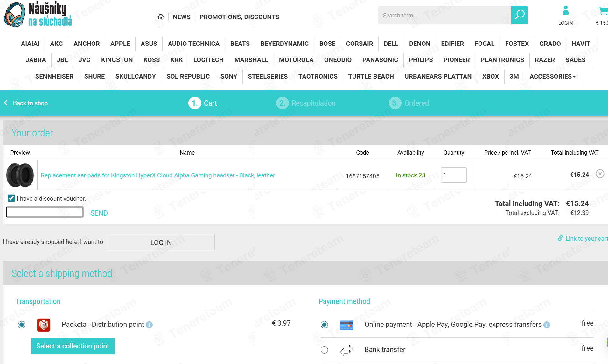Browse the Koss brand category
Viewport: 608px width, 364px height.
coord(151,60)
